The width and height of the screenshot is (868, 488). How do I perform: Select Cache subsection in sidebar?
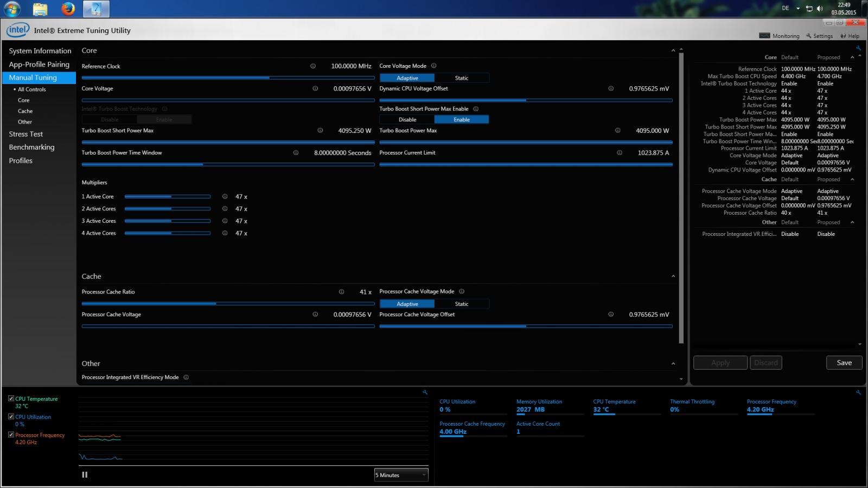25,111
